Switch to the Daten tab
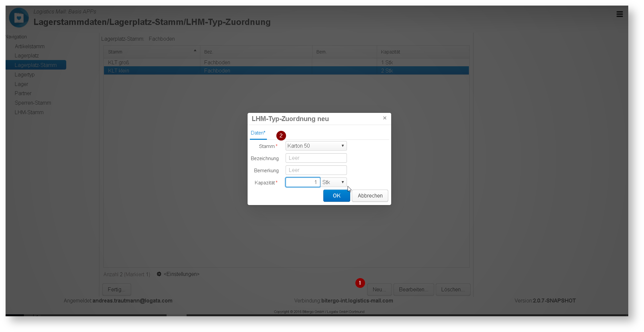This screenshot has height=332, width=644. [x=258, y=133]
